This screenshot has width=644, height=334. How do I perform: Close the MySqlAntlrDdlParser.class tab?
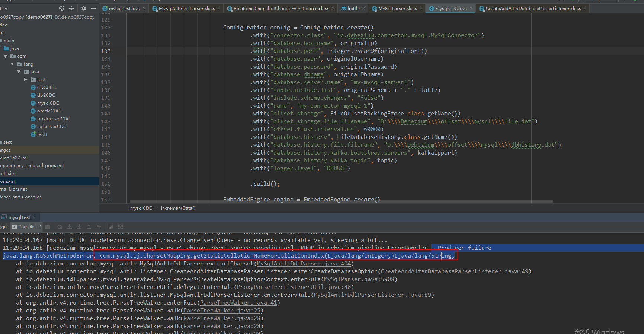coord(219,9)
